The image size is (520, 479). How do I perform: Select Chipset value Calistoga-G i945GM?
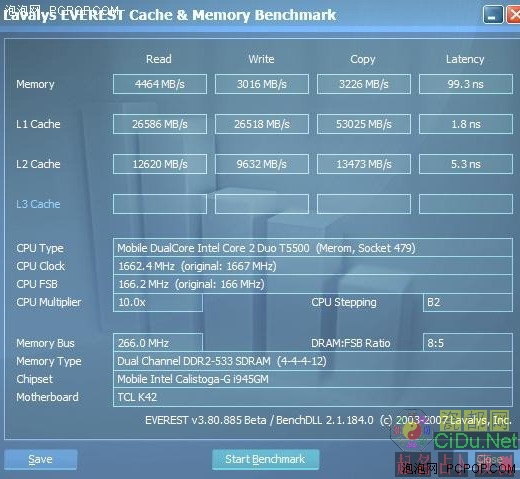313,379
